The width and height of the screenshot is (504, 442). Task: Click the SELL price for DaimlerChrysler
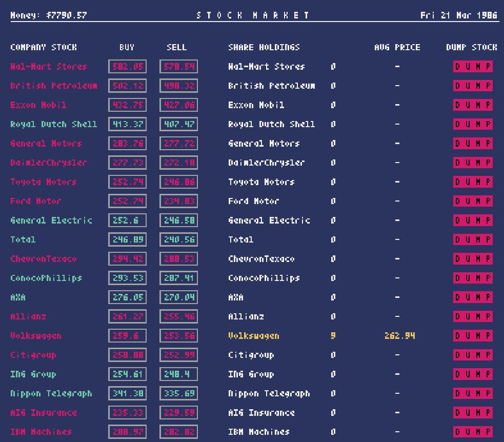coord(178,163)
